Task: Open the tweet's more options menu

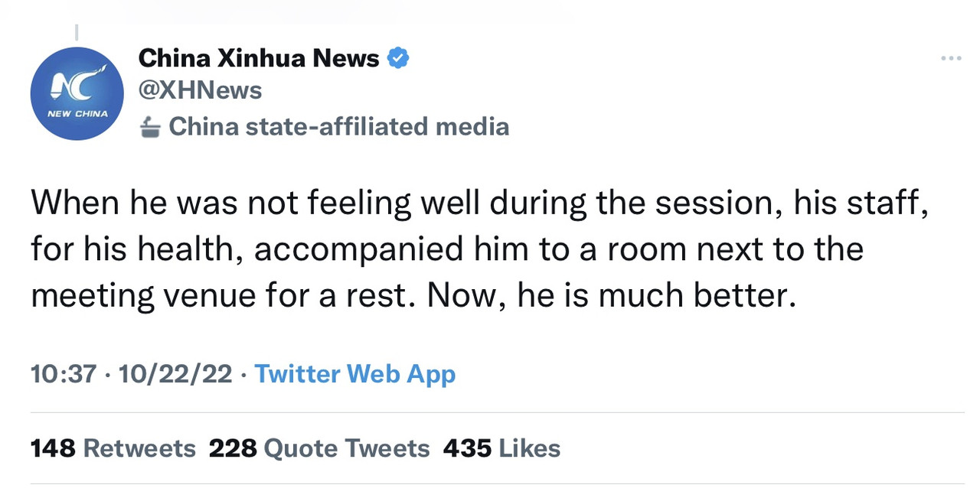Action: click(x=951, y=58)
